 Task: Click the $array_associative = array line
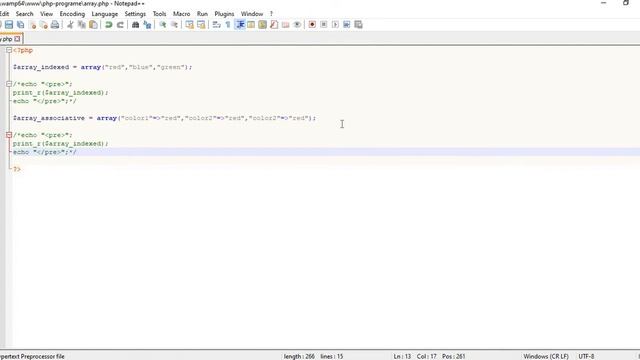[164, 118]
